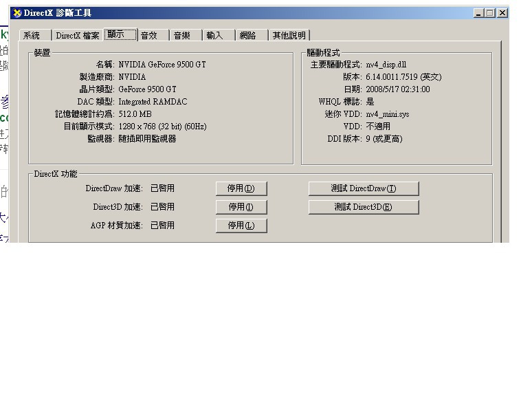Click the manufacturer value NVIDIA
This screenshot has height=403, width=532.
132,77
